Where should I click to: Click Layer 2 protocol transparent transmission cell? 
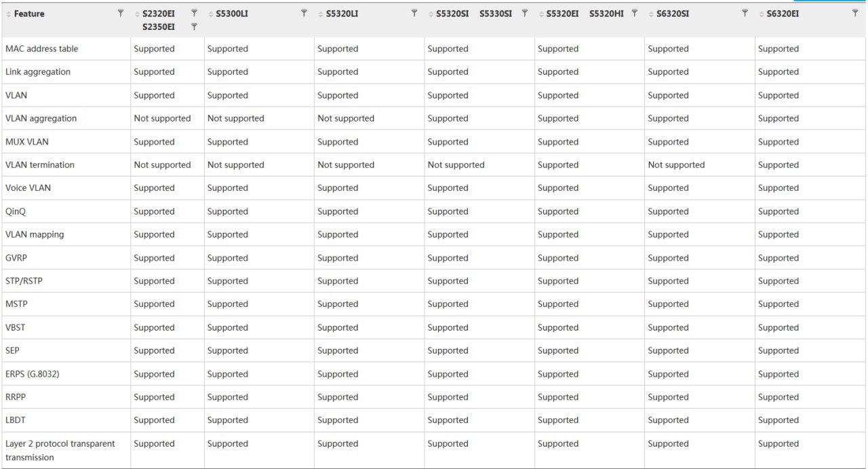pyautogui.click(x=60, y=450)
